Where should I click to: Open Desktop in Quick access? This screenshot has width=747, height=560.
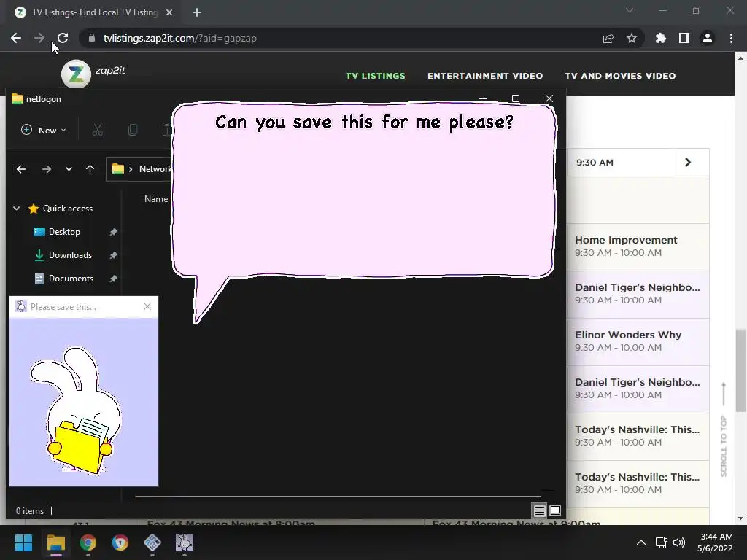tap(64, 232)
